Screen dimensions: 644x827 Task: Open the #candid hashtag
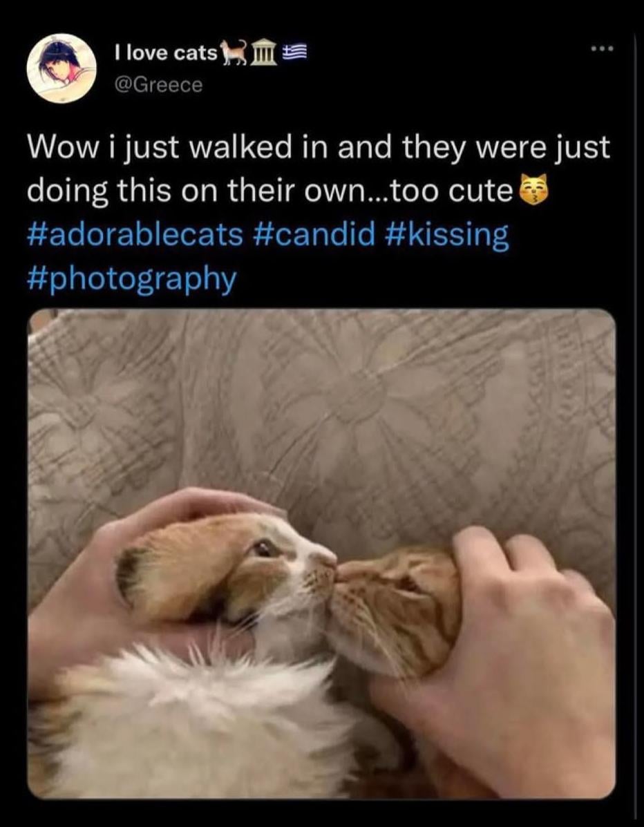point(314,235)
